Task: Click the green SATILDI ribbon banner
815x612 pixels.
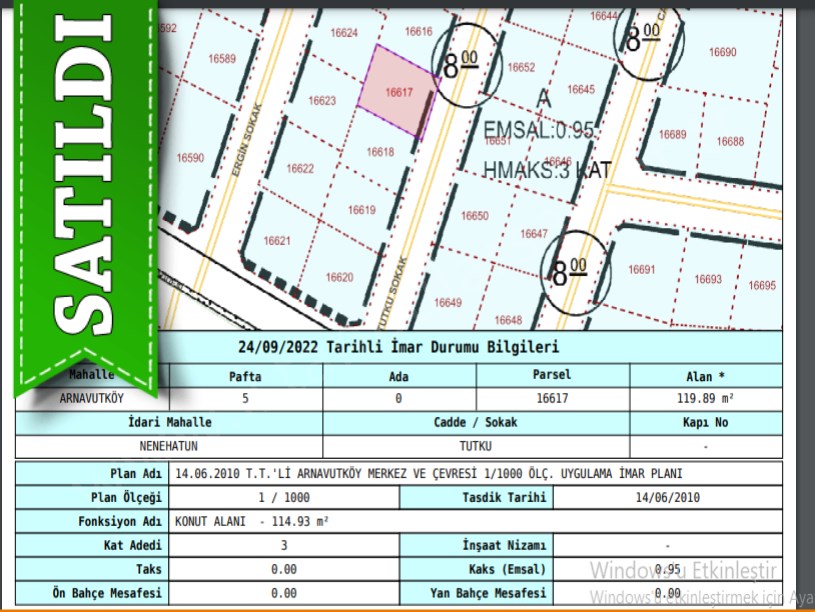Action: click(x=84, y=190)
